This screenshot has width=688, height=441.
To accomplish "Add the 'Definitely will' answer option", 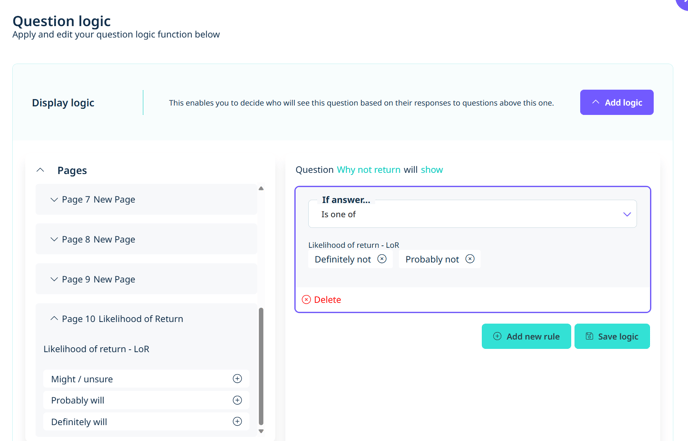I will [237, 422].
